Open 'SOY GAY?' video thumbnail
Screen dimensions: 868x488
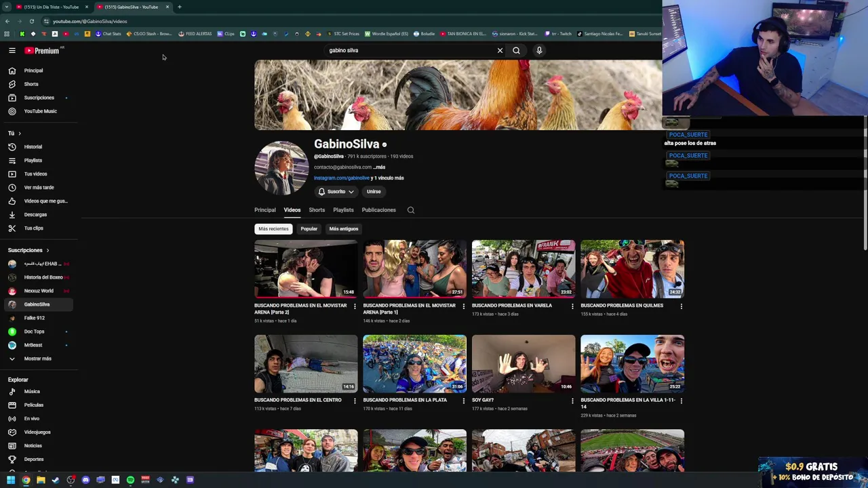tap(524, 364)
